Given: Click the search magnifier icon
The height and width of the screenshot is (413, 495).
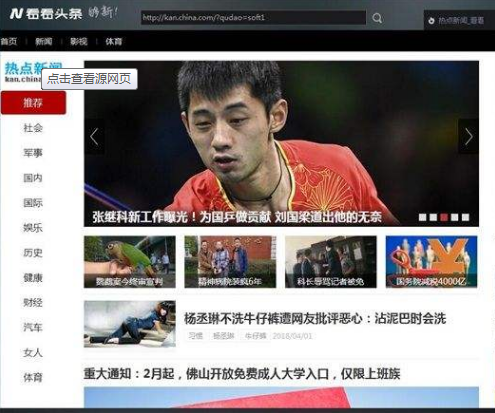Looking at the screenshot, I should 377,18.
